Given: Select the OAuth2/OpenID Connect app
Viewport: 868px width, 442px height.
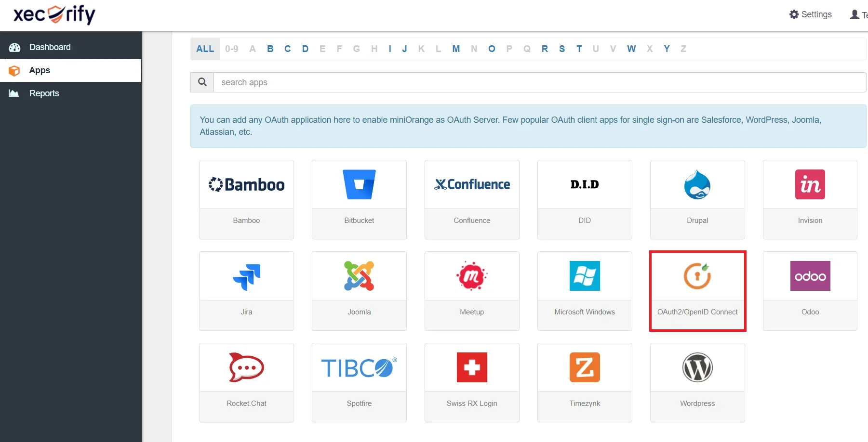Looking at the screenshot, I should click(x=697, y=276).
